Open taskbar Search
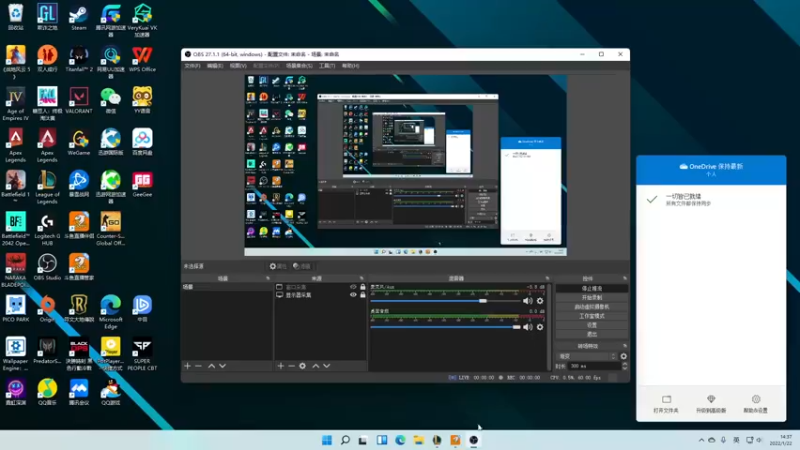The width and height of the screenshot is (800, 450). (x=345, y=440)
